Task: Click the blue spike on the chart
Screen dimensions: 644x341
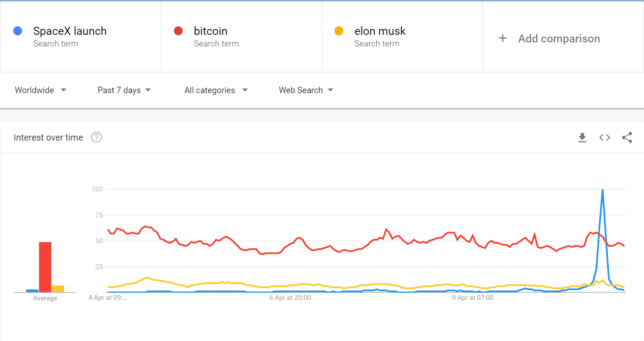Action: [x=603, y=210]
